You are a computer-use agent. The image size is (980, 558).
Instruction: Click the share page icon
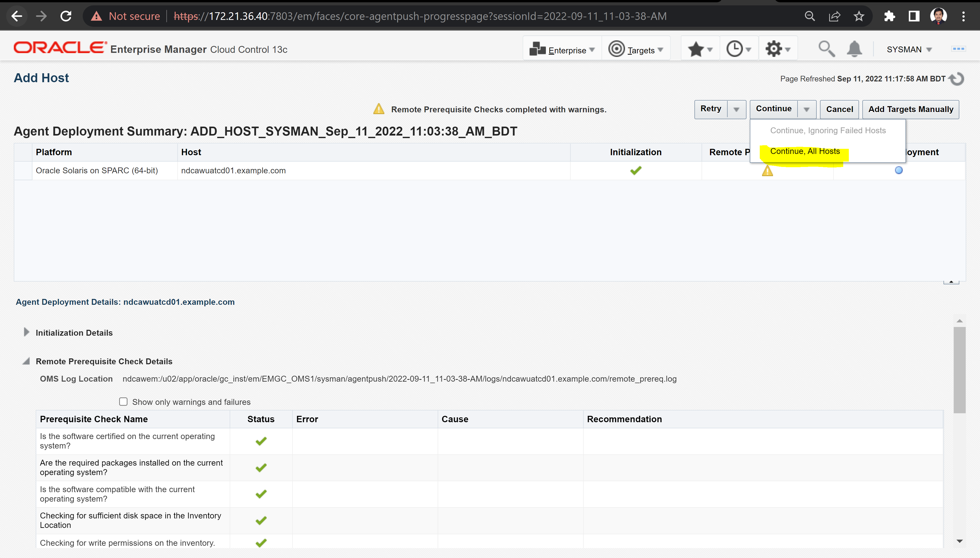coord(834,16)
